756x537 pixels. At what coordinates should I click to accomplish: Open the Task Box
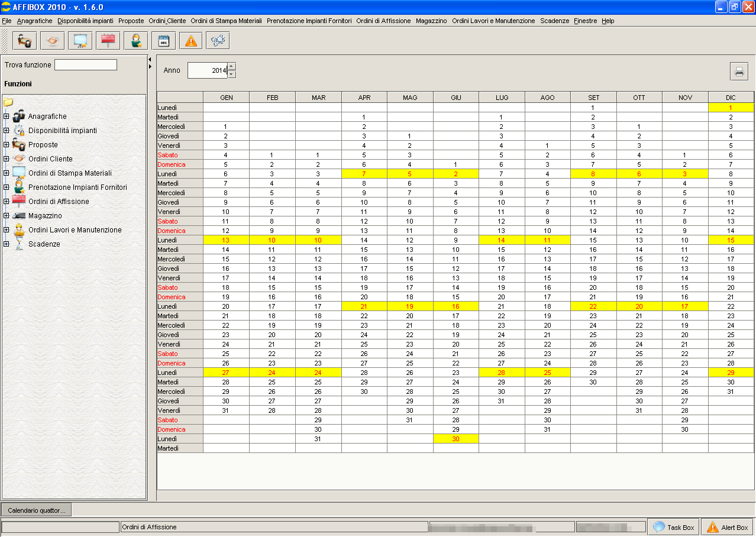pos(674,527)
